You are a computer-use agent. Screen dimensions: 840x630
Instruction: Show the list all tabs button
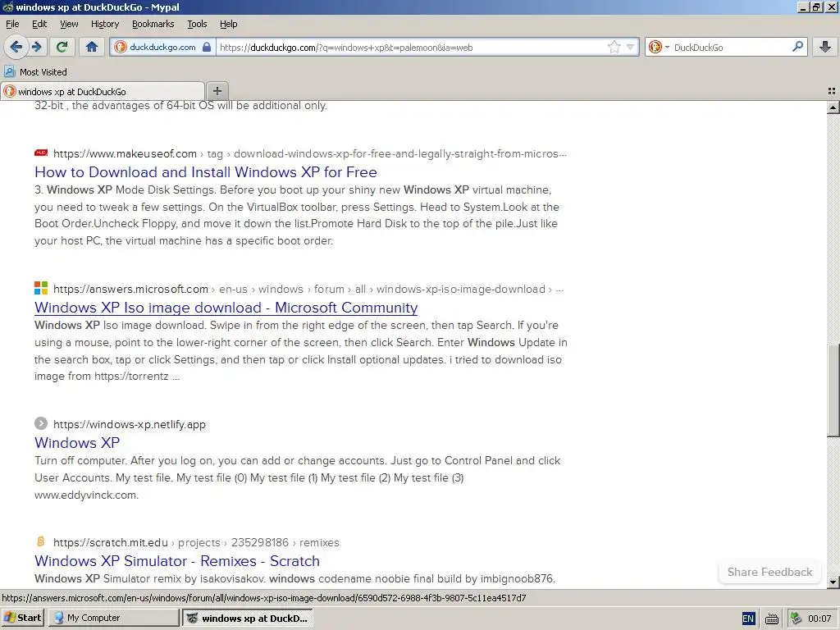click(832, 91)
